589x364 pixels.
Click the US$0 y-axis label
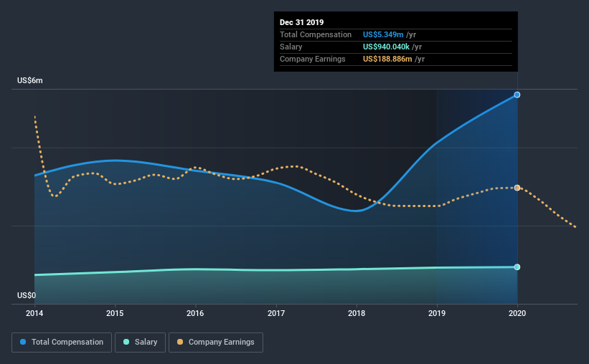[27, 296]
